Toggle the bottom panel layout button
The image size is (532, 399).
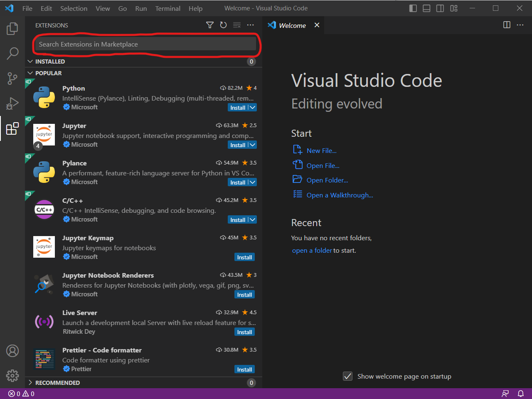(426, 8)
